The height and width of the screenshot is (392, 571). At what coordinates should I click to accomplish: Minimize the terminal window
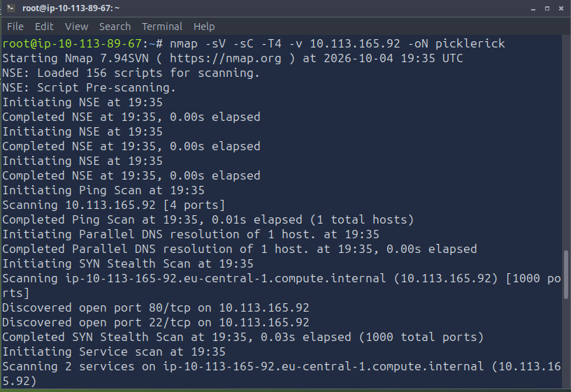[x=533, y=8]
